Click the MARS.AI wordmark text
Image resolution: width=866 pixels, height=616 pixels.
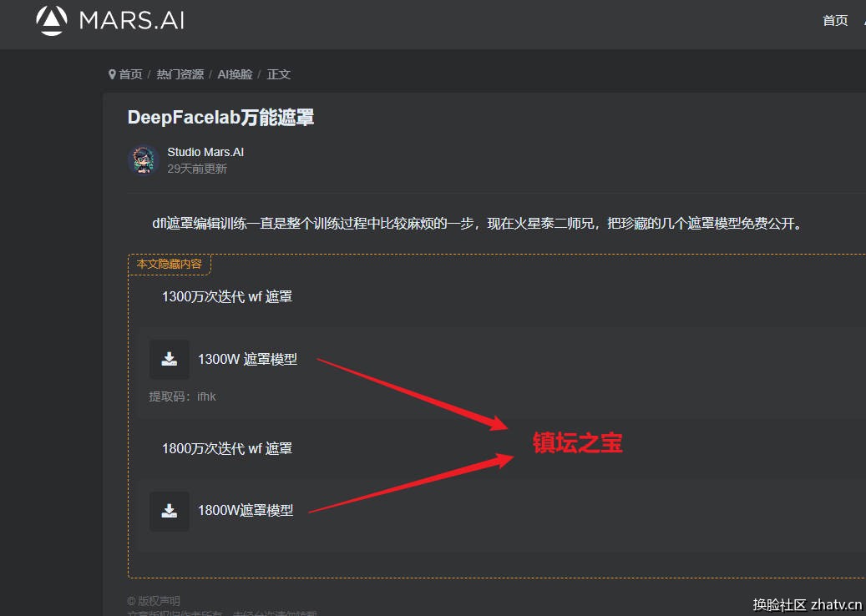click(132, 21)
